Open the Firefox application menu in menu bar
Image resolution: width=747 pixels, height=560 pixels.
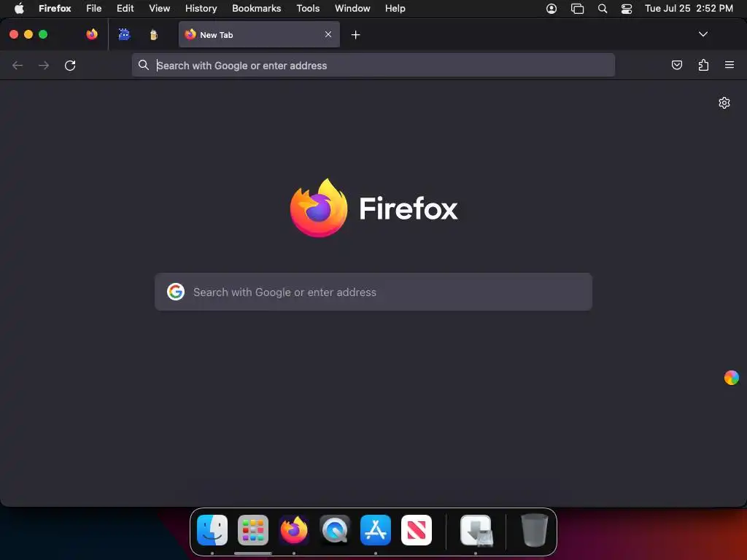pos(55,9)
